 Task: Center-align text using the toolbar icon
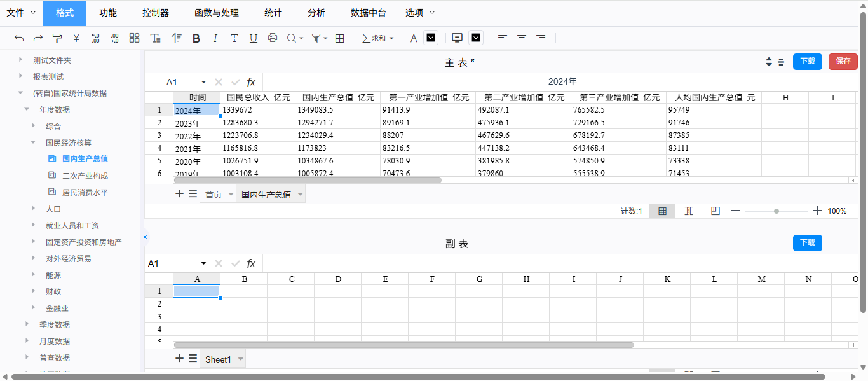[x=522, y=38]
